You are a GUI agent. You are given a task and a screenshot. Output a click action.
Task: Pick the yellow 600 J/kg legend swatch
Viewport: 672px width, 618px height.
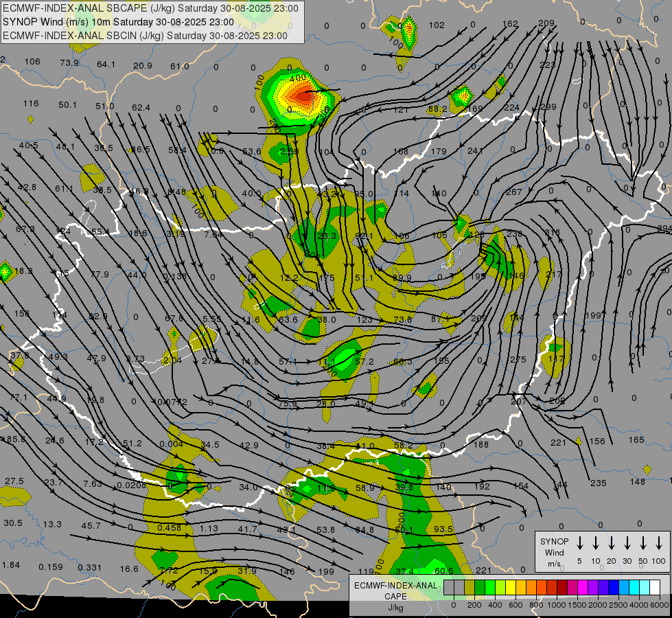[x=511, y=588]
